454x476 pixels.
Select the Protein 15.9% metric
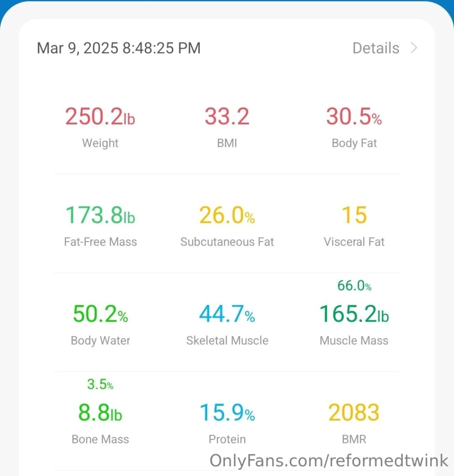(227, 413)
